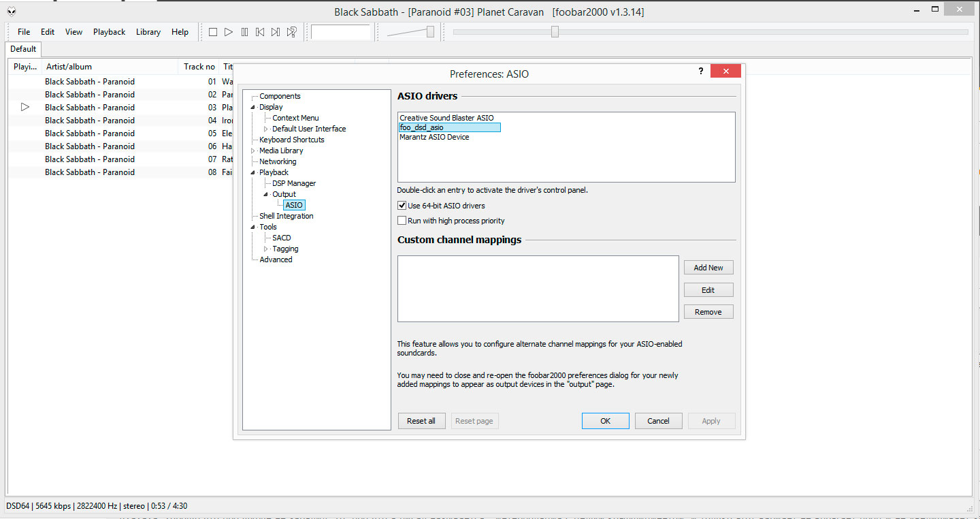Cancel the Preferences dialog
Screen dimensions: 980x519
(x=659, y=421)
